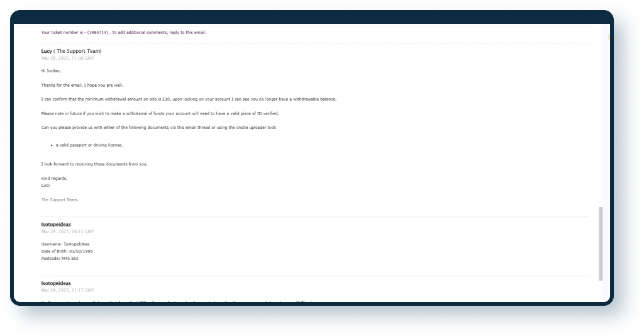
Task: Click the minimum withdrawal amount £10 sentence
Action: coord(189,99)
